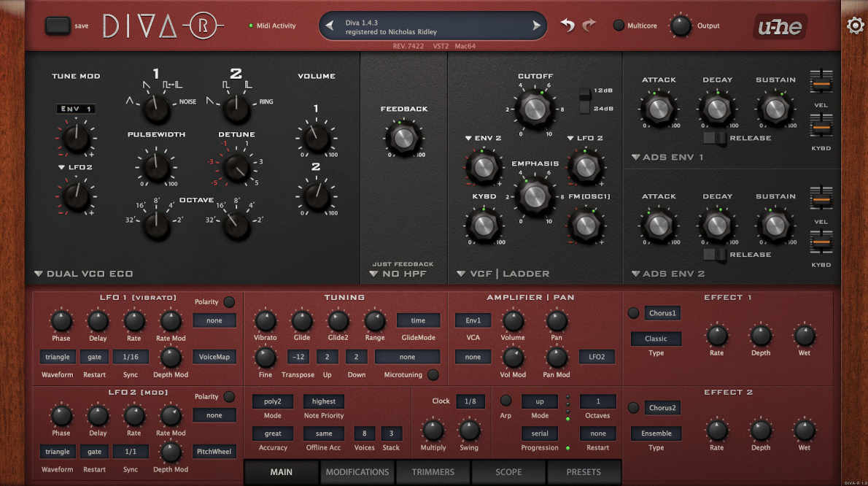Open the Chorus1 effect selector
868x486 pixels.
pyautogui.click(x=662, y=313)
